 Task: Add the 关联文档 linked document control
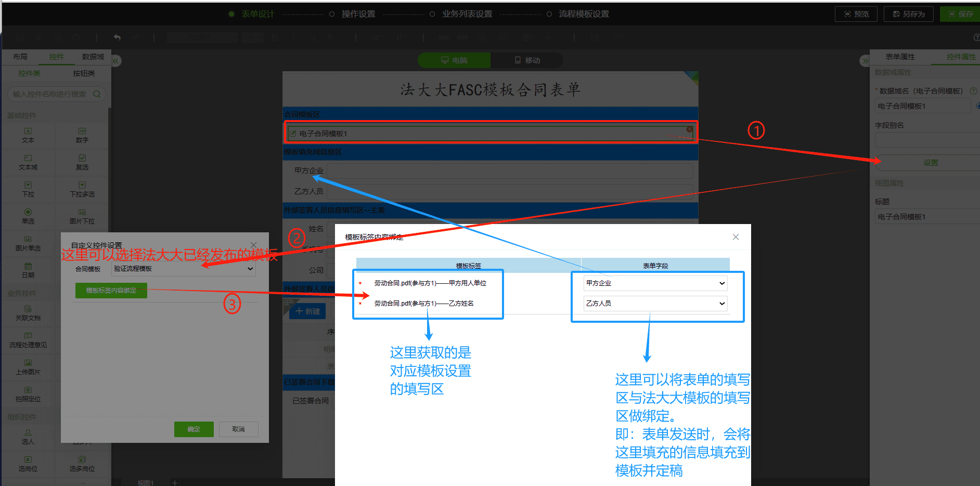click(x=28, y=313)
